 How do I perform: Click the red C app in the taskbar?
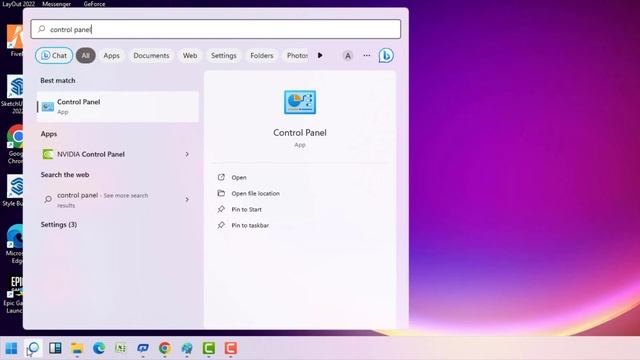[231, 348]
